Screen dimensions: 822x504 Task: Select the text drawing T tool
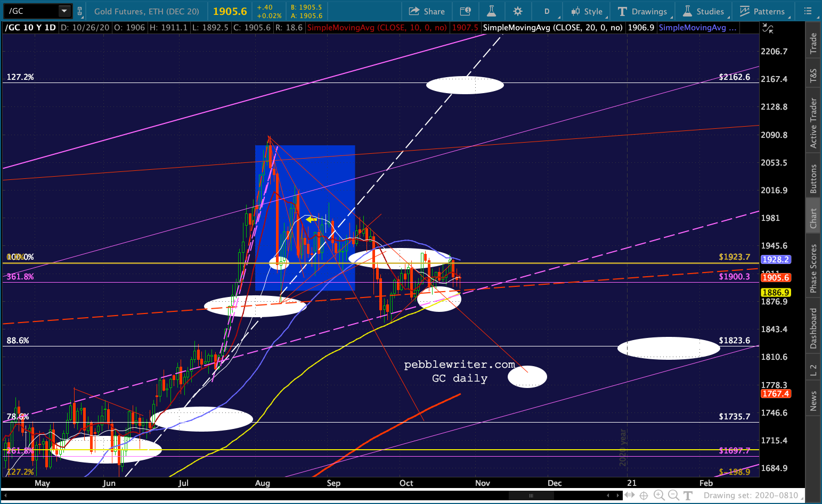(688, 495)
